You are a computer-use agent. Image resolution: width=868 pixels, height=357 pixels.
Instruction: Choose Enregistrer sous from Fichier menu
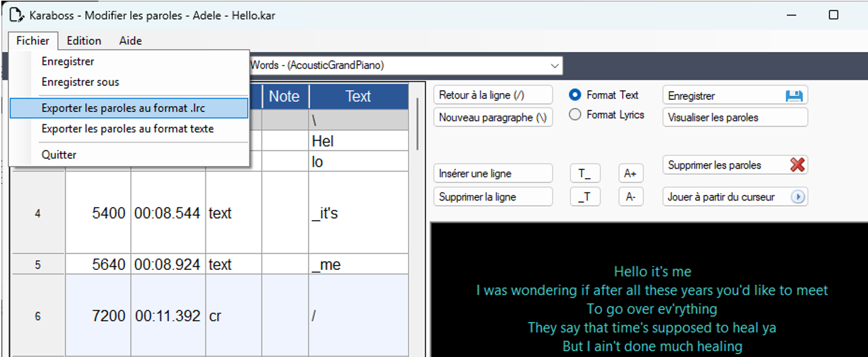tap(80, 82)
